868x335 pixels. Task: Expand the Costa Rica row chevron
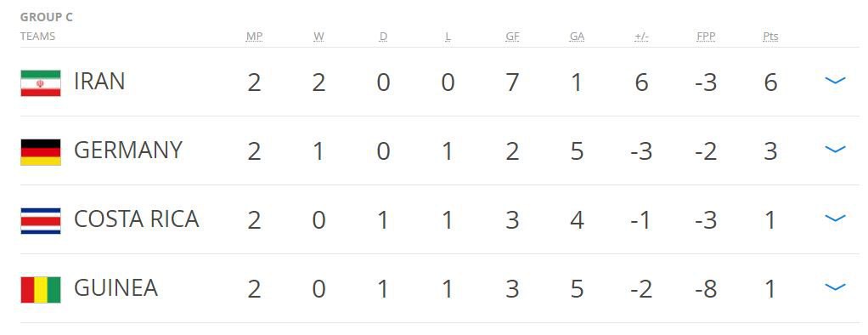[835, 218]
